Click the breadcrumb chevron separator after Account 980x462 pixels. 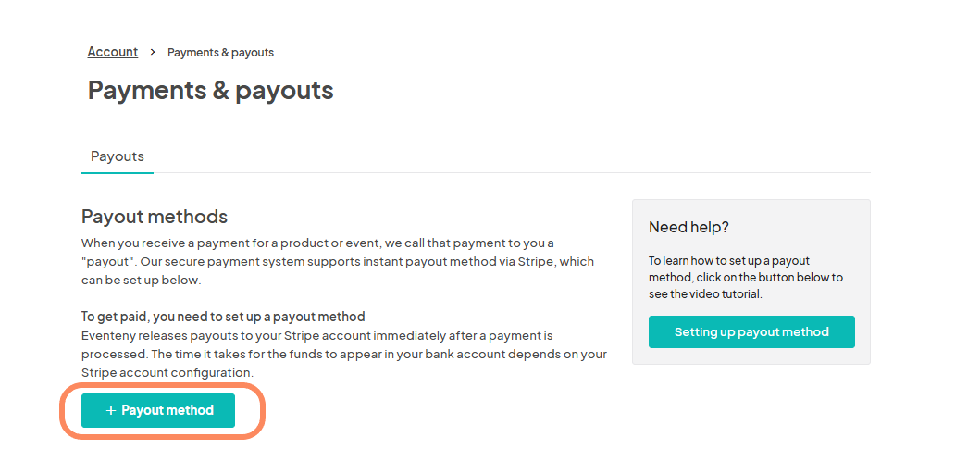pos(153,53)
